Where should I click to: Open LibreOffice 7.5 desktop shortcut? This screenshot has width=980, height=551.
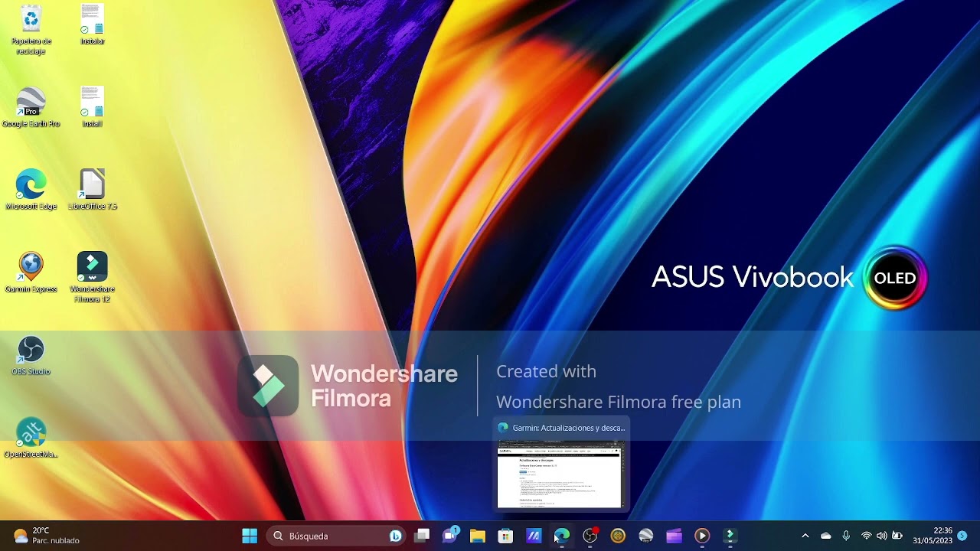[92, 190]
